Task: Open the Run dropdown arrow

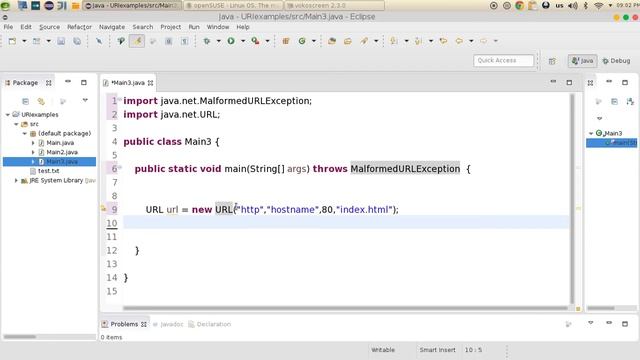Action: pyautogui.click(x=243, y=41)
